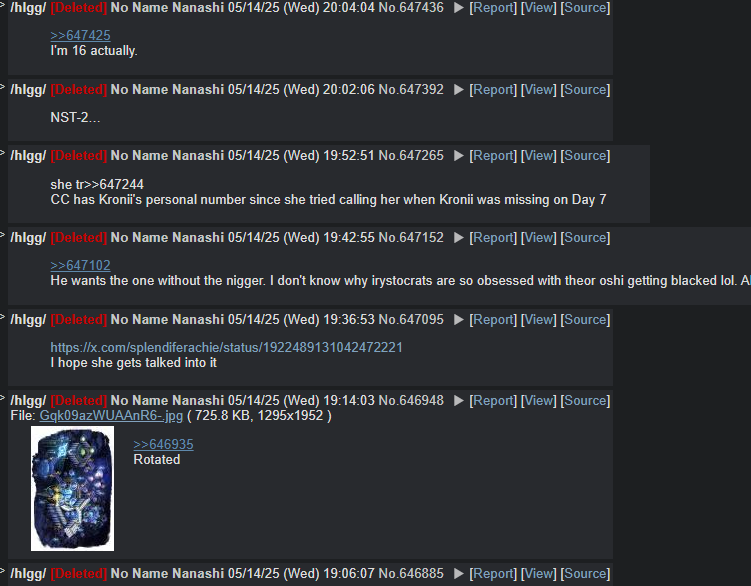Open post menu arrow for No.646885
Screen dimensions: 751x586
pos(458,574)
